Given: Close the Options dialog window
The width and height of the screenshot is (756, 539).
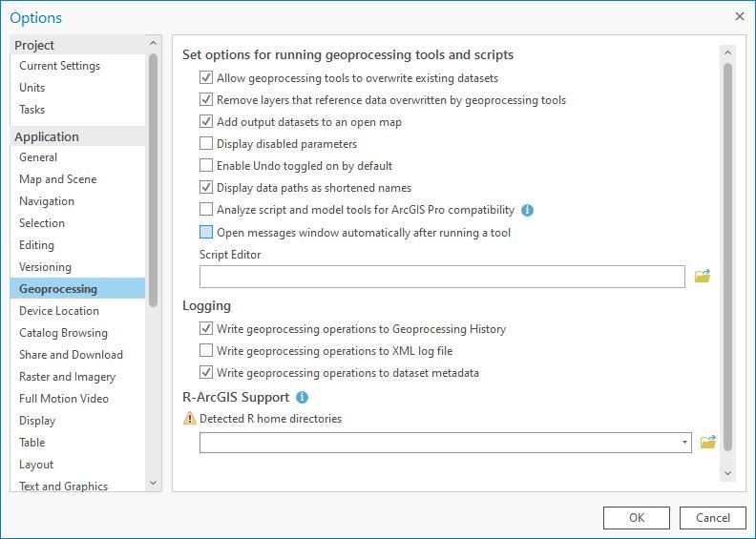Looking at the screenshot, I should coord(739,16).
